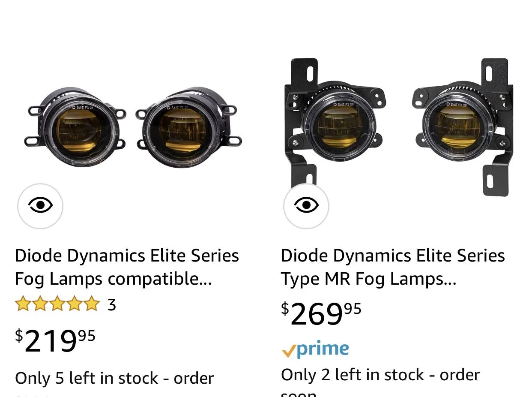Click the first gold star in the rating
This screenshot has height=397, width=532.
click(x=23, y=304)
